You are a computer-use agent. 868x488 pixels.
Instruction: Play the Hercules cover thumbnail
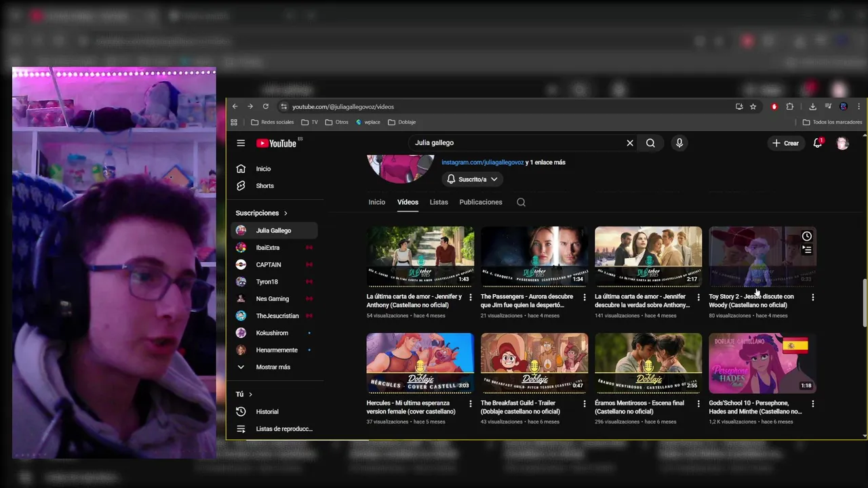pos(420,363)
